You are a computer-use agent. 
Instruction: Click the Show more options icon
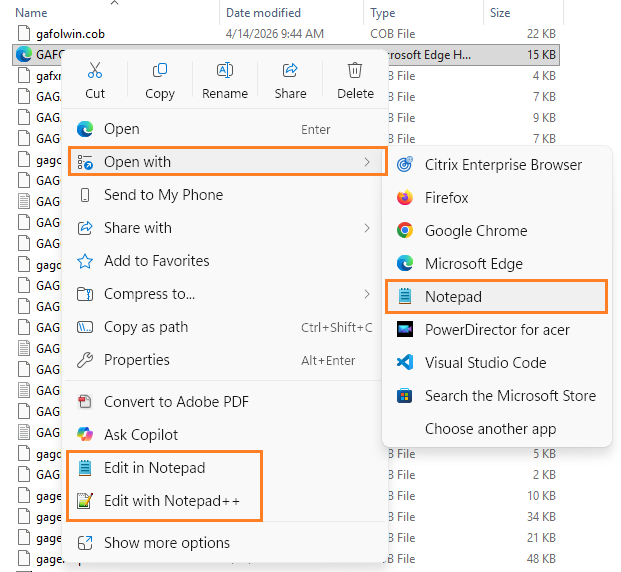(85, 543)
